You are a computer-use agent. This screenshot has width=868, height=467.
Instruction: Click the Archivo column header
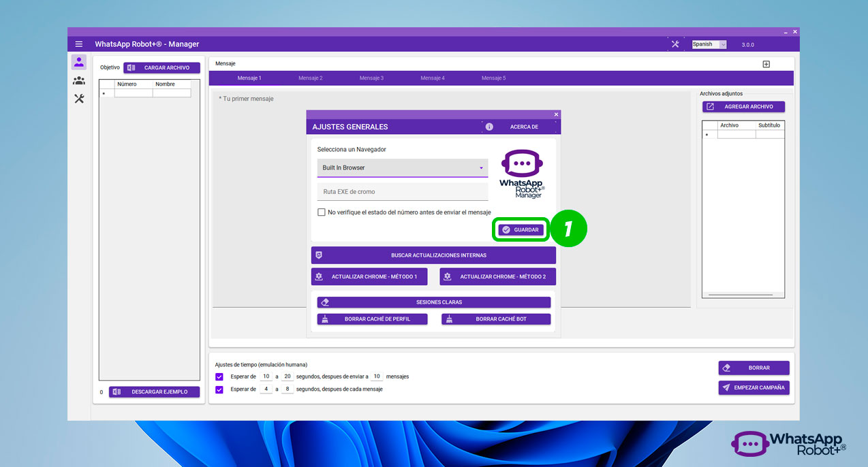(737, 125)
